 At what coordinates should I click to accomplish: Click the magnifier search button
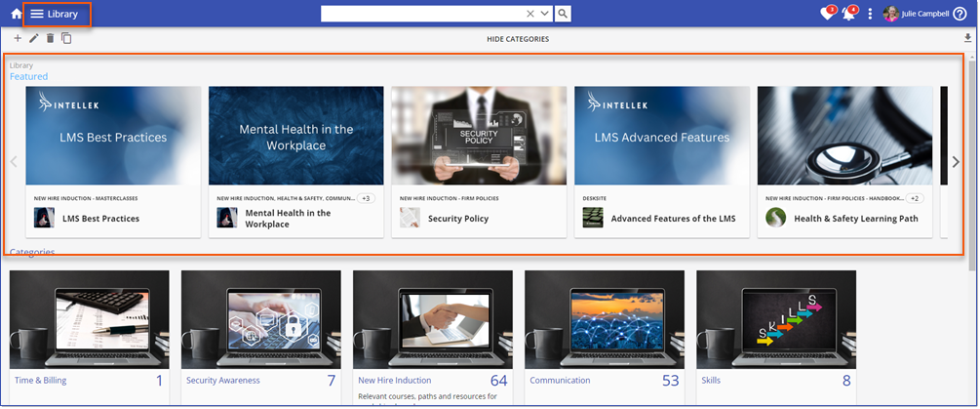tap(563, 14)
